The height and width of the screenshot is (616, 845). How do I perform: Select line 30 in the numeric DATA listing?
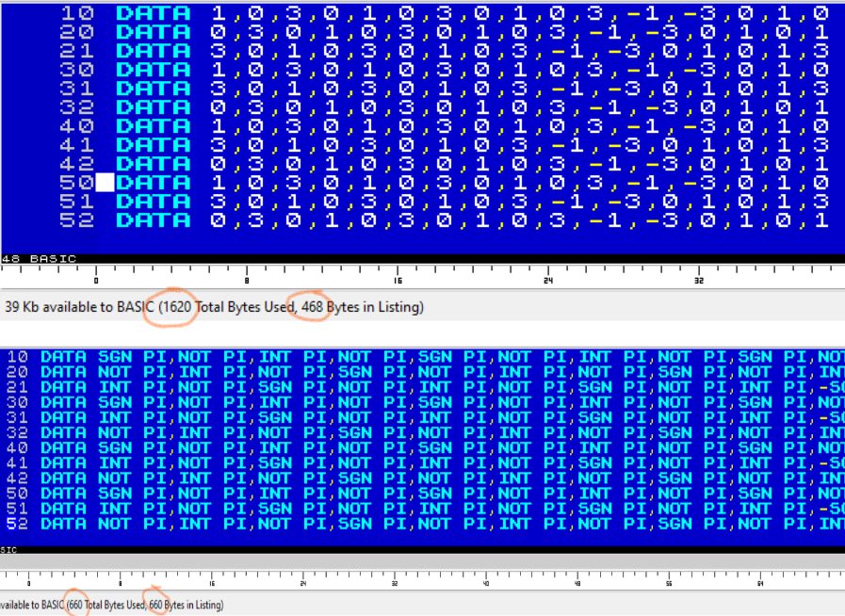coord(445,70)
